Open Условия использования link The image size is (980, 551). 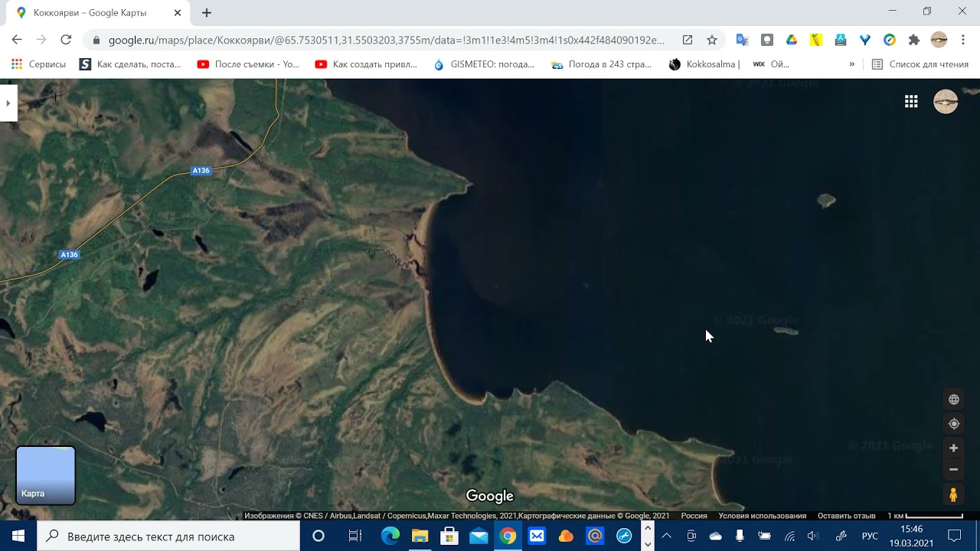[x=762, y=516]
